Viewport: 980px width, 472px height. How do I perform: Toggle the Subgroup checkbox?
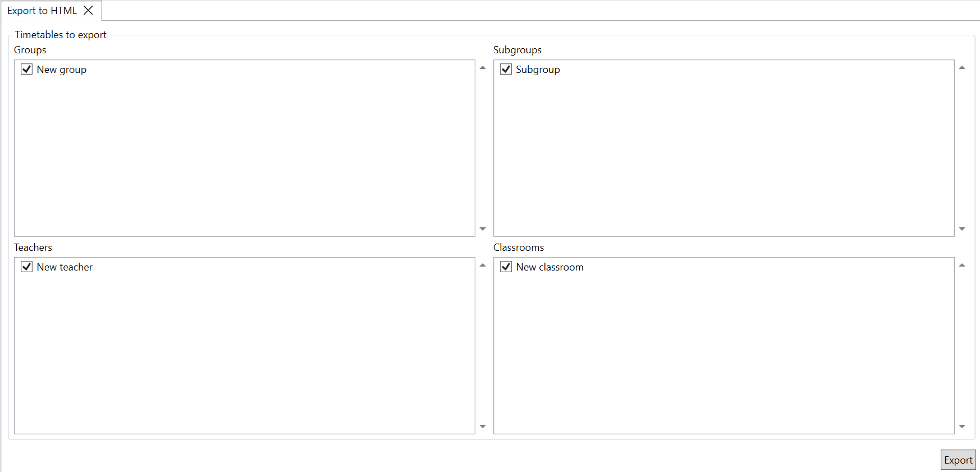click(506, 69)
